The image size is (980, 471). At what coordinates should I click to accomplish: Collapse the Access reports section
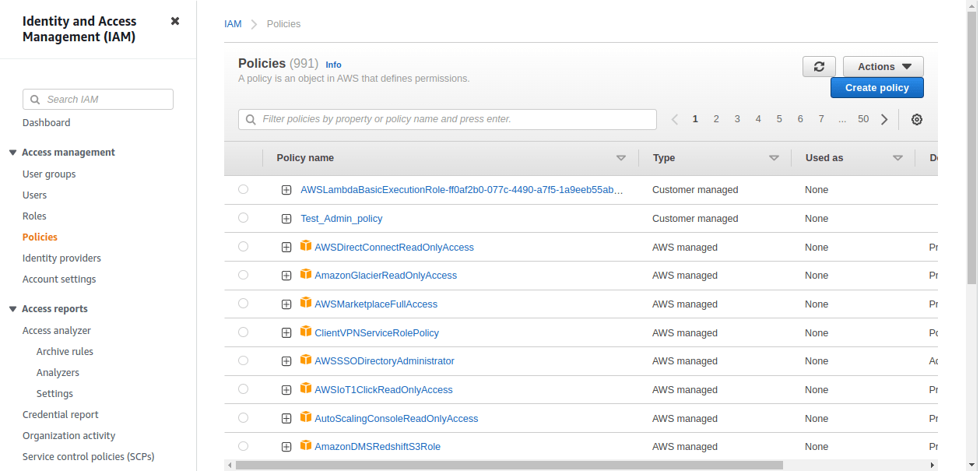coord(12,309)
